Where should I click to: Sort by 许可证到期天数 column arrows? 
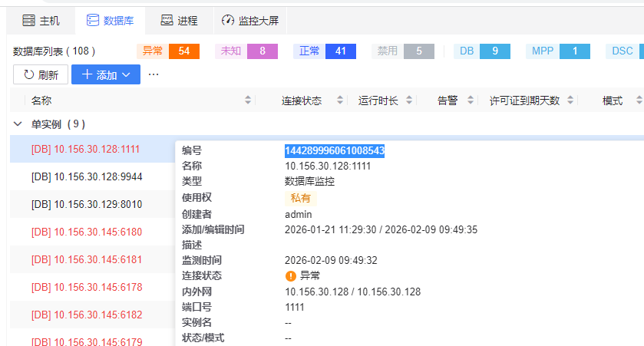tap(570, 100)
